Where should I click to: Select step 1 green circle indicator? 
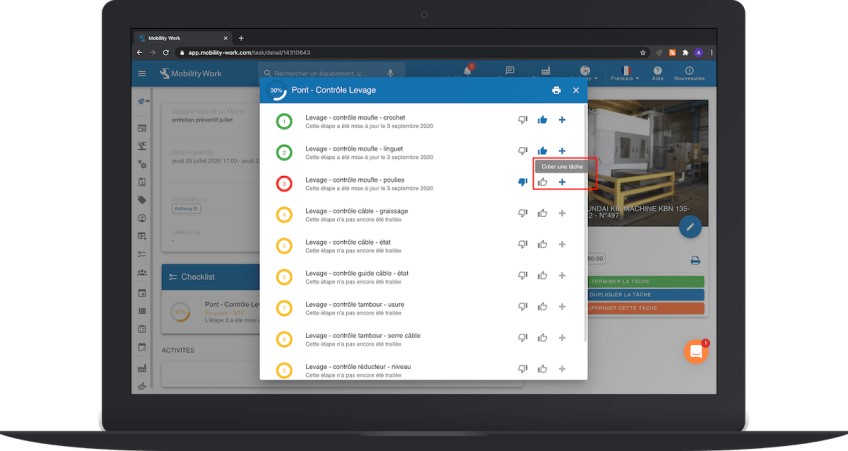(x=284, y=121)
